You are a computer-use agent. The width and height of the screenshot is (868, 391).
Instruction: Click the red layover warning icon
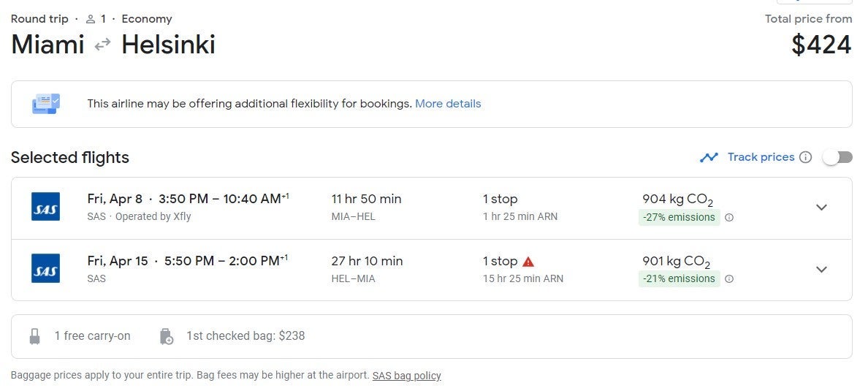pos(528,262)
